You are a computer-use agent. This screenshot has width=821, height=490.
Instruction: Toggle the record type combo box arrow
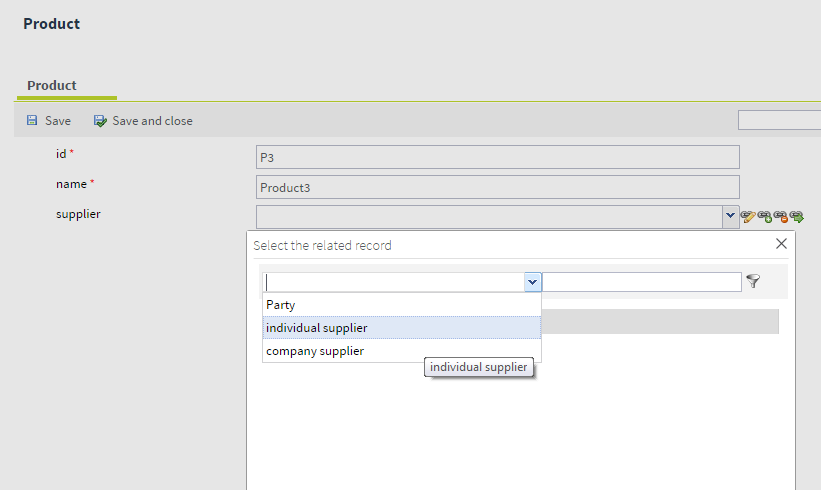point(532,282)
